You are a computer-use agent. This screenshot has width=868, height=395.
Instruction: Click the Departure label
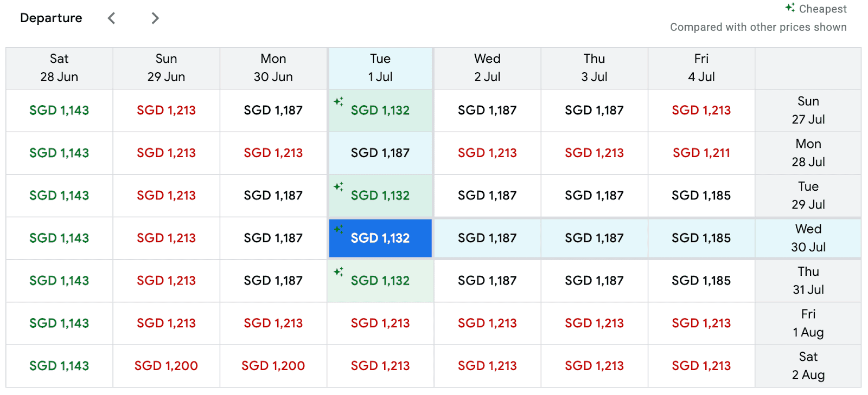(51, 18)
